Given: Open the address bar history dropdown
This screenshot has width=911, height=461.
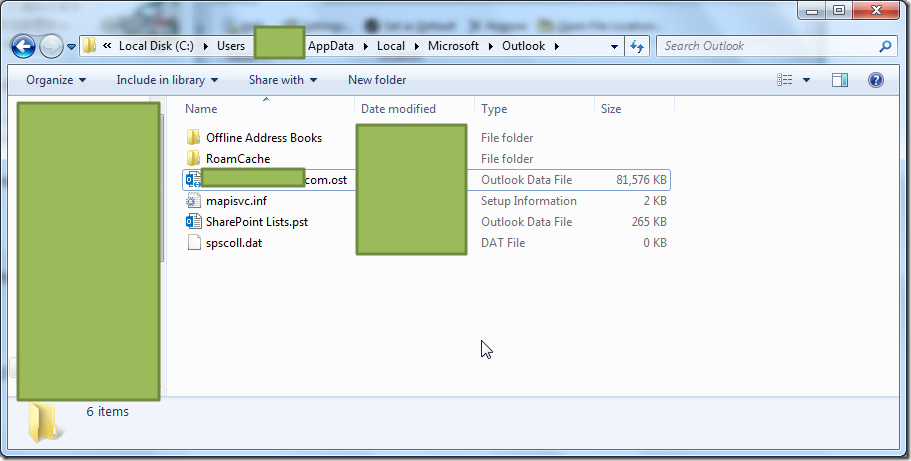Looking at the screenshot, I should 614,47.
